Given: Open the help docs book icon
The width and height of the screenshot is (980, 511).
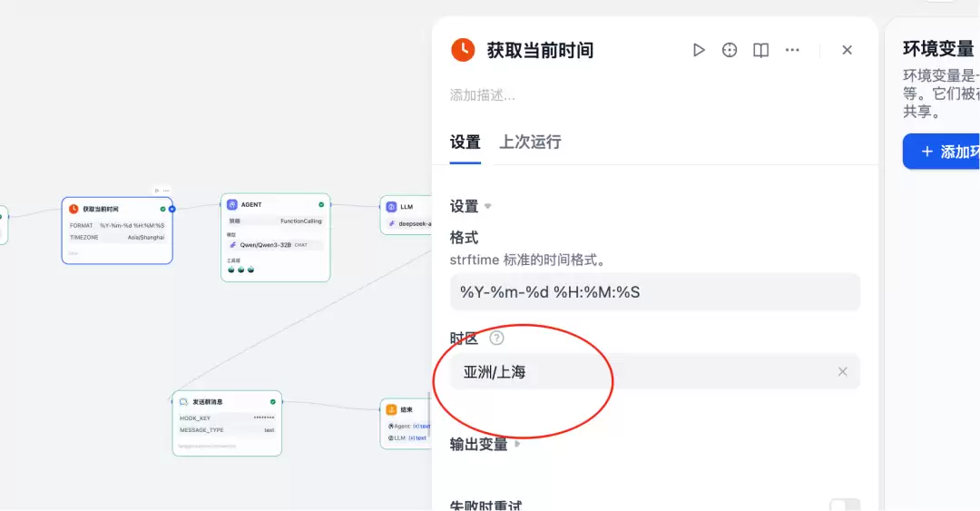Looking at the screenshot, I should click(760, 50).
